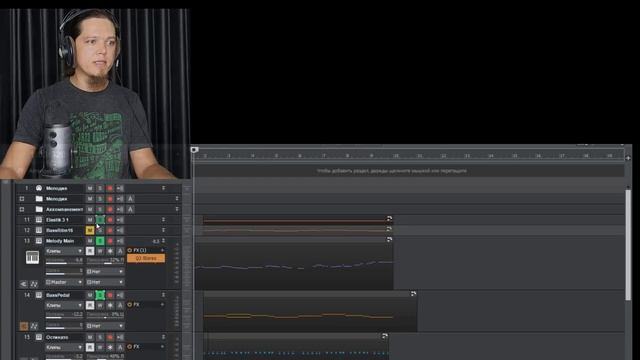Open the Нет dropdown beside Master on Melody Main
Image resolution: width=640 pixels, height=360 pixels.
pos(105,282)
